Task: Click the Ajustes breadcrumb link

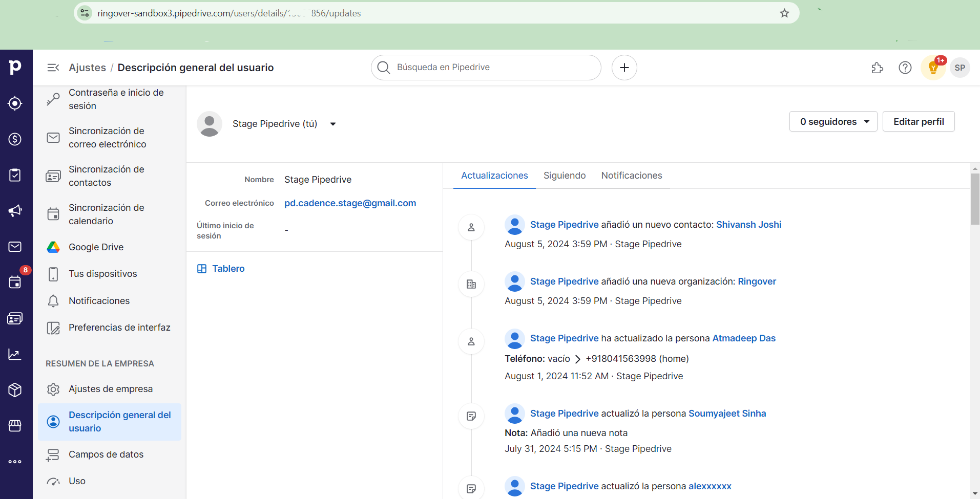Action: tap(88, 68)
